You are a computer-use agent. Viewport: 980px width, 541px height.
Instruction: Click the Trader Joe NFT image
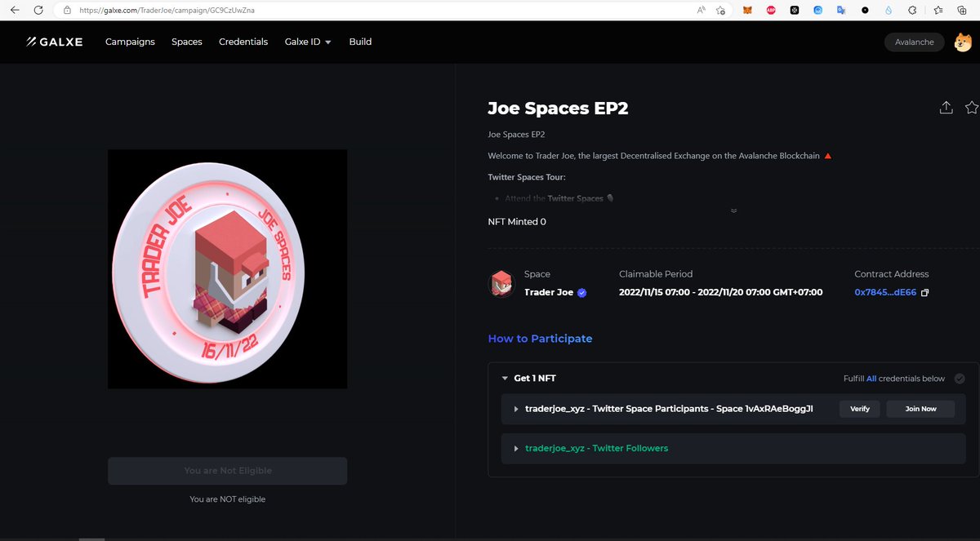228,269
